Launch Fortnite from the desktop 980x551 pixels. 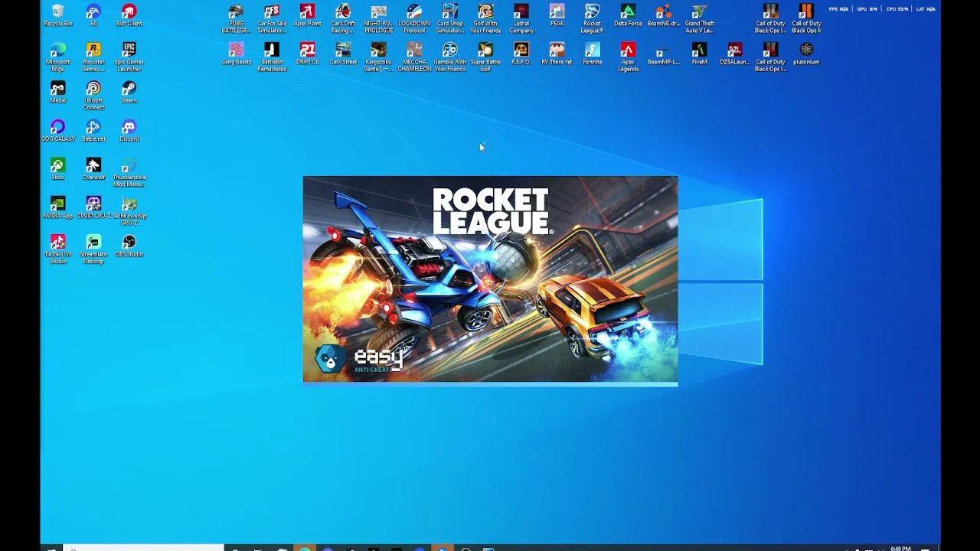point(592,54)
